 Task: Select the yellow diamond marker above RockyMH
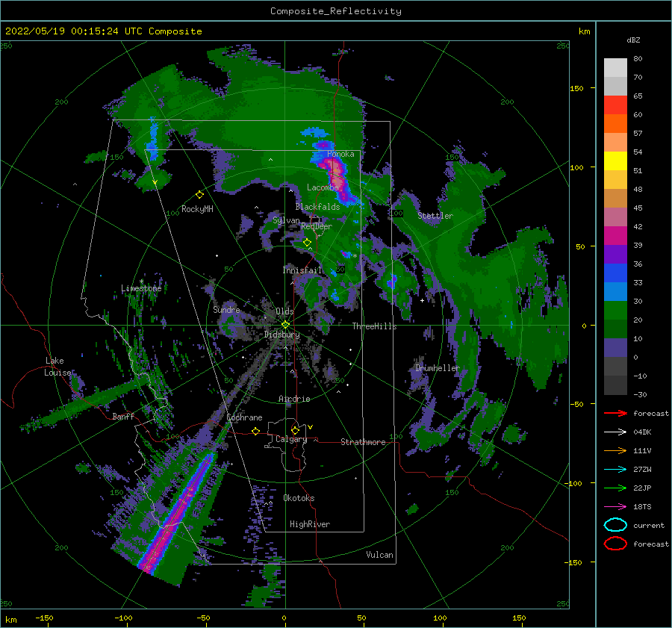(199, 195)
